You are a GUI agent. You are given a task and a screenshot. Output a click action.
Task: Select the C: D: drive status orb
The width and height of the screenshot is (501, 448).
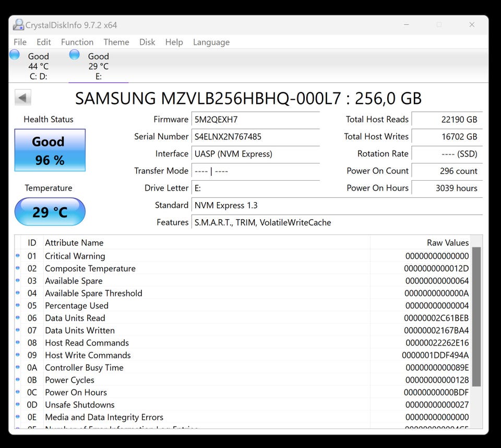pyautogui.click(x=15, y=55)
